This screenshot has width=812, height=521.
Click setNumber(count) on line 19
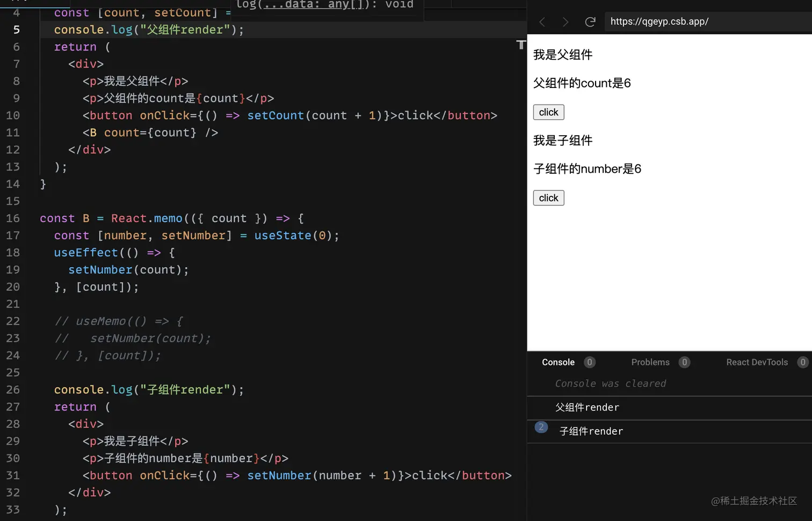point(125,270)
